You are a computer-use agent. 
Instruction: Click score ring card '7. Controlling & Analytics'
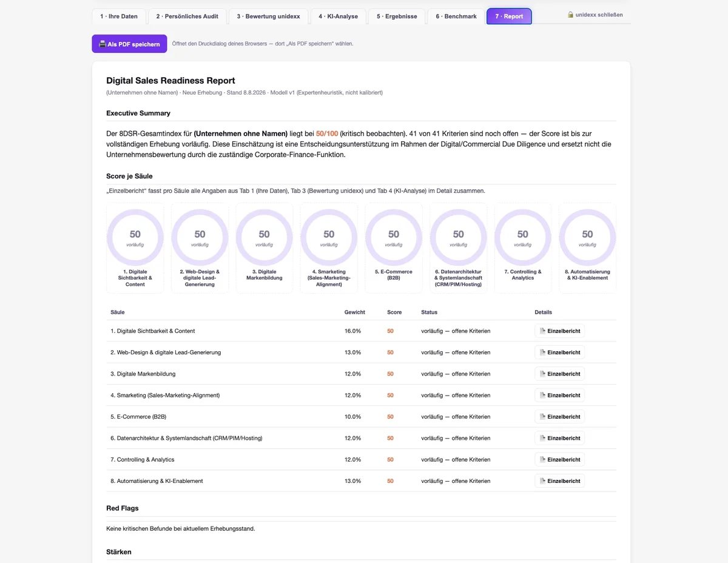[523, 248]
